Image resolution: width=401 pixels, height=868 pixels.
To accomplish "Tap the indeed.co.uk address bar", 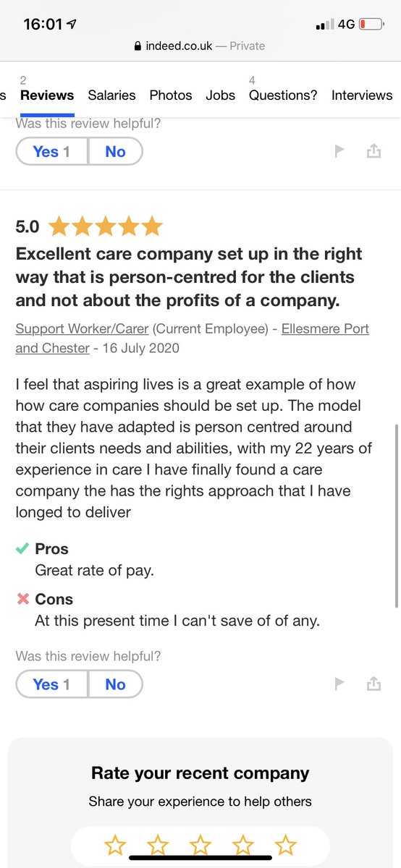I will pos(200,46).
